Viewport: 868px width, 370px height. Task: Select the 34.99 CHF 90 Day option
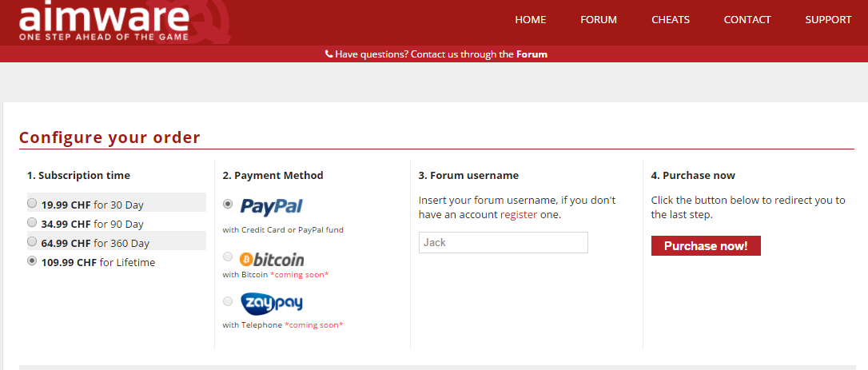(32, 223)
